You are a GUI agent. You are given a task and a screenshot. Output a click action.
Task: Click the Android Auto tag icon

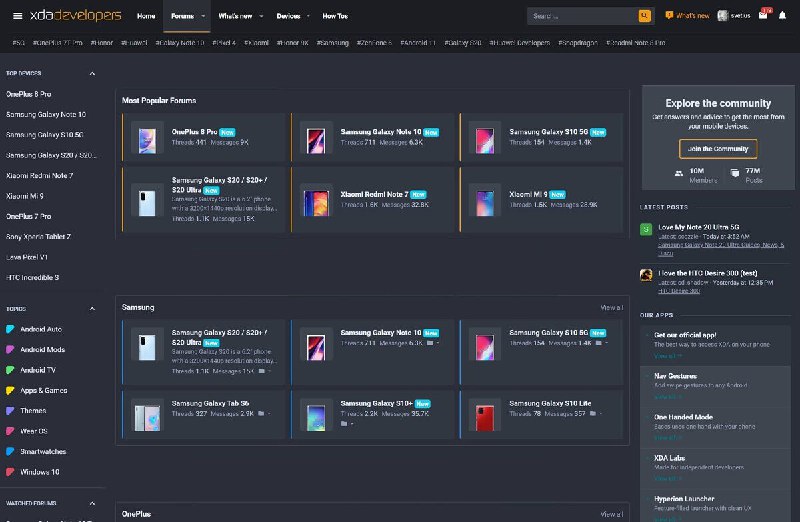coord(10,329)
